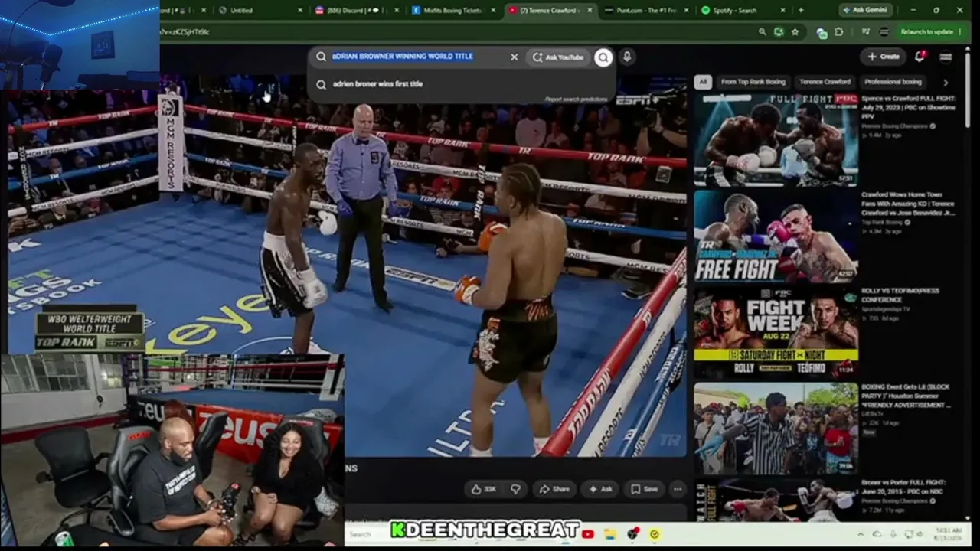Open the video's more actions menu
980x551 pixels.
[x=677, y=489]
